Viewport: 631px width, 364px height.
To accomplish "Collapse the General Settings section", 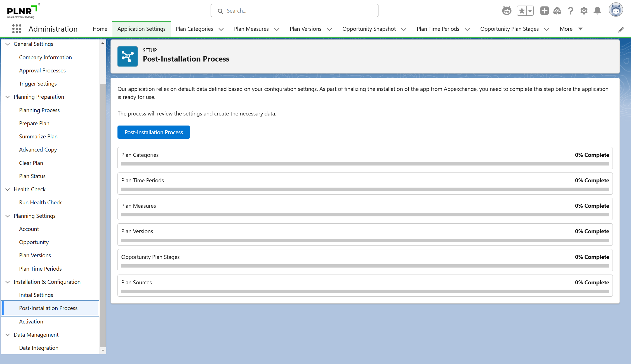I will [x=8, y=44].
